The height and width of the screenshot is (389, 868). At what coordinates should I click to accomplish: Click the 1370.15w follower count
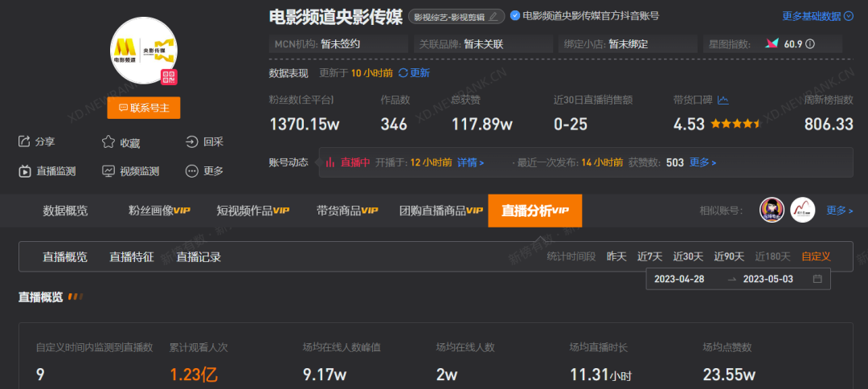click(305, 125)
